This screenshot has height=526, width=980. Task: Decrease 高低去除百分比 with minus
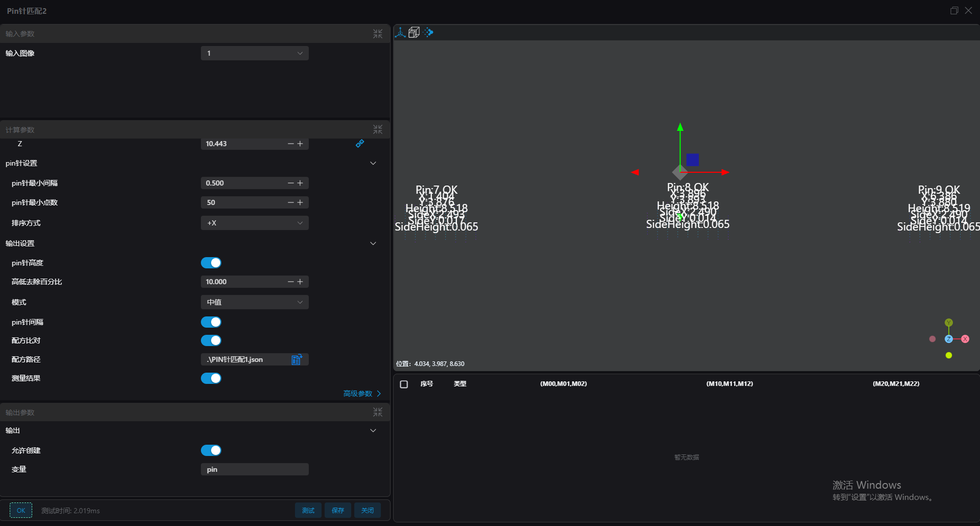click(290, 282)
